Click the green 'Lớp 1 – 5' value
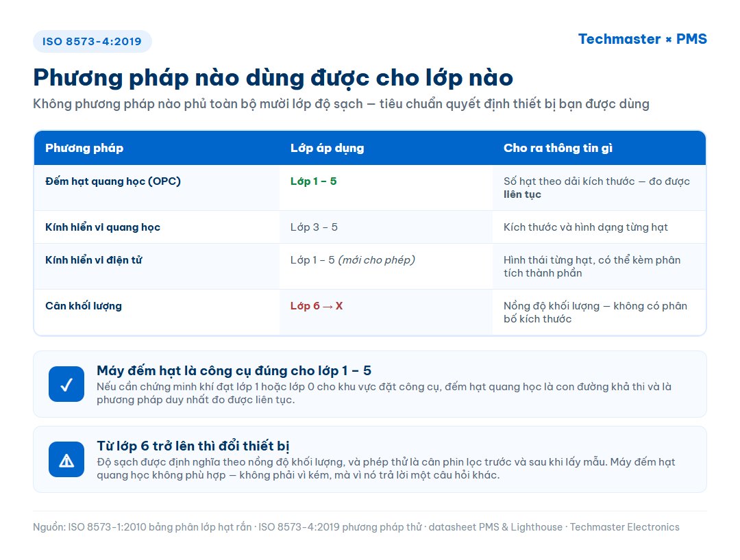Image resolution: width=740 pixels, height=560 pixels. [313, 181]
